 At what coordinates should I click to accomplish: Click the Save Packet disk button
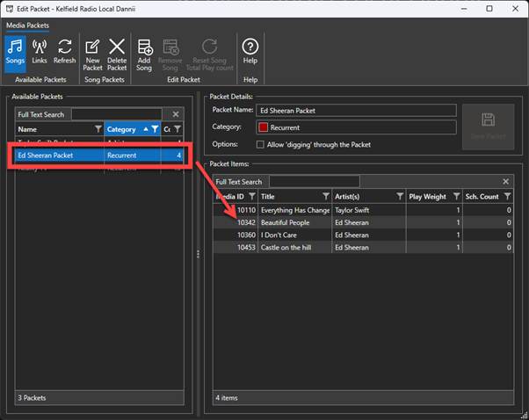[x=489, y=127]
